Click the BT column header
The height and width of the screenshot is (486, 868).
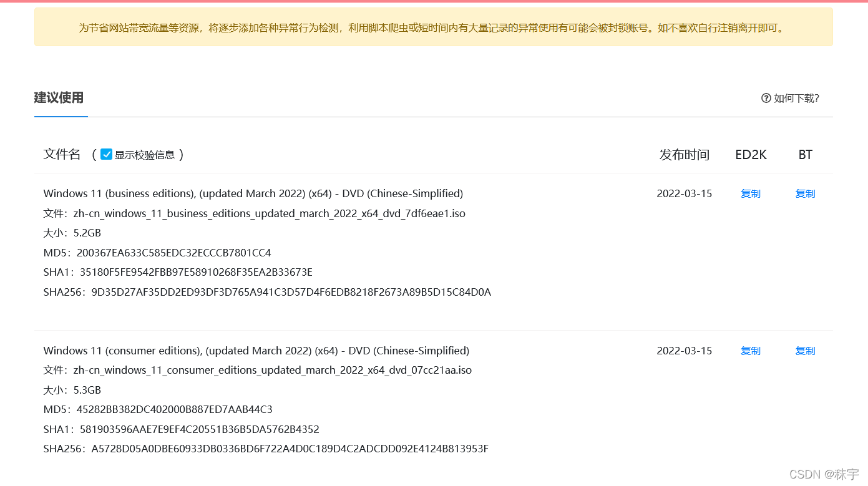coord(805,155)
